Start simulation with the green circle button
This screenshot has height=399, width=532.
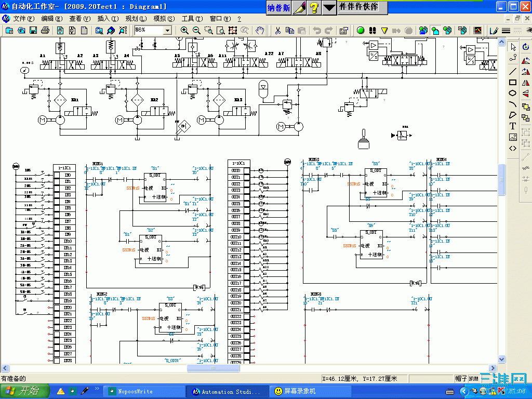[361, 31]
